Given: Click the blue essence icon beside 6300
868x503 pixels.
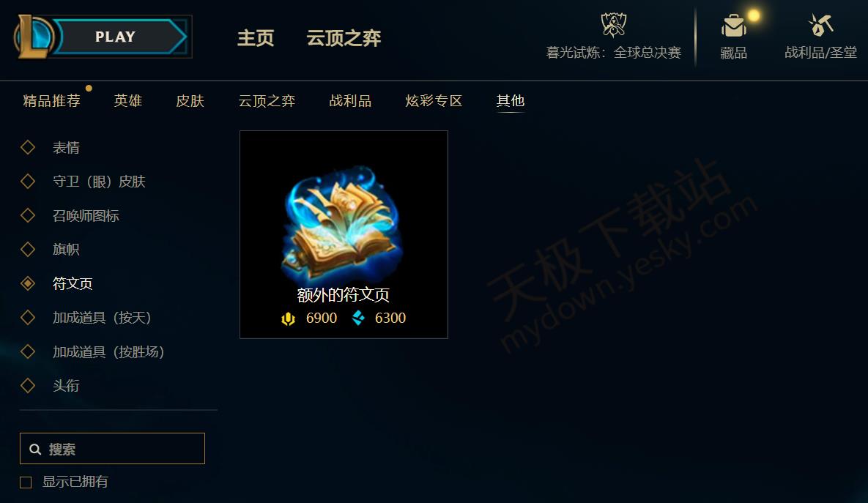Looking at the screenshot, I should pos(358,318).
